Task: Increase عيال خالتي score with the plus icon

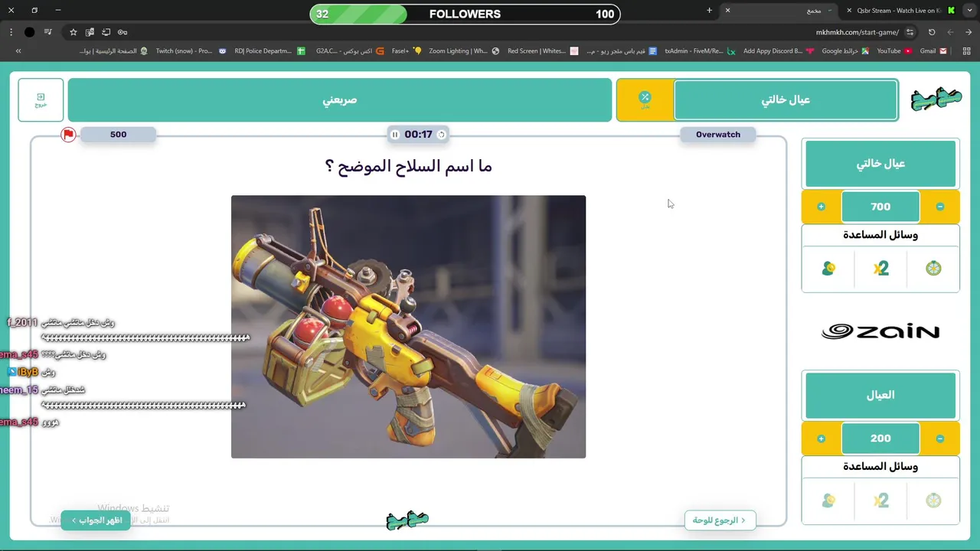Action: [x=821, y=207]
